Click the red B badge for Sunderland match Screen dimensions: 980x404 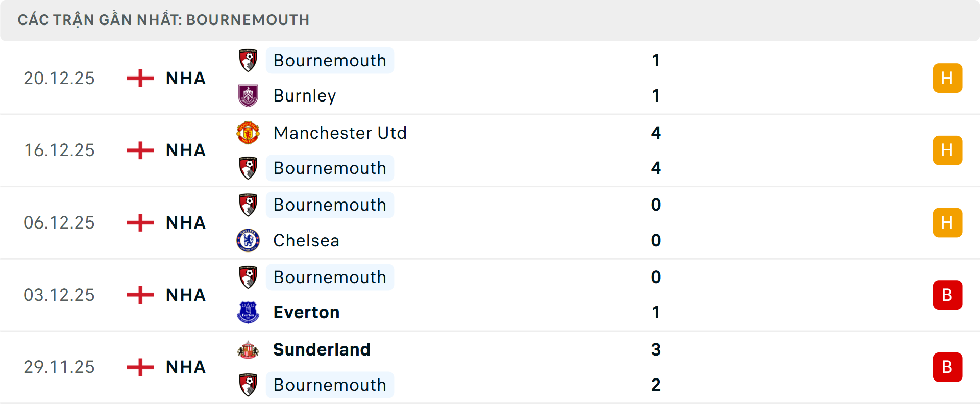[x=947, y=367]
